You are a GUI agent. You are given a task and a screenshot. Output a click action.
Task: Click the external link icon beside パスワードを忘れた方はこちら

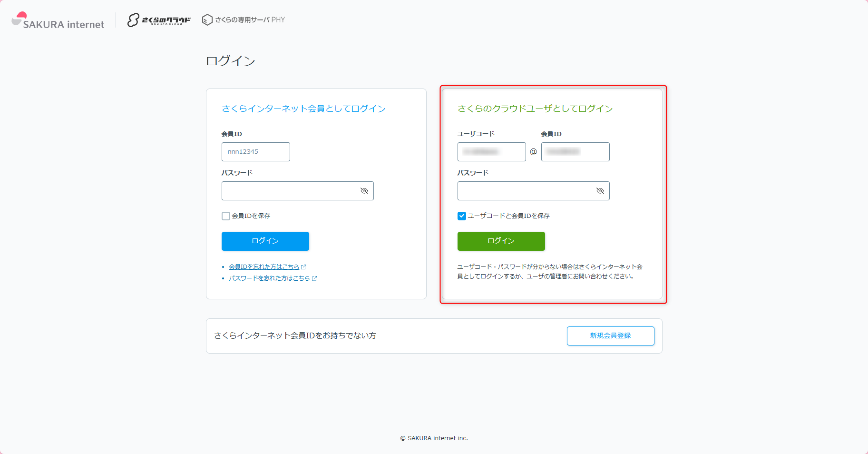click(315, 278)
